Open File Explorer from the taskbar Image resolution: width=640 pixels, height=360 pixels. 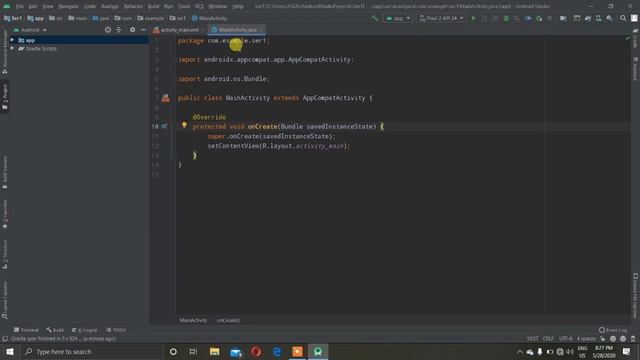tap(214, 351)
